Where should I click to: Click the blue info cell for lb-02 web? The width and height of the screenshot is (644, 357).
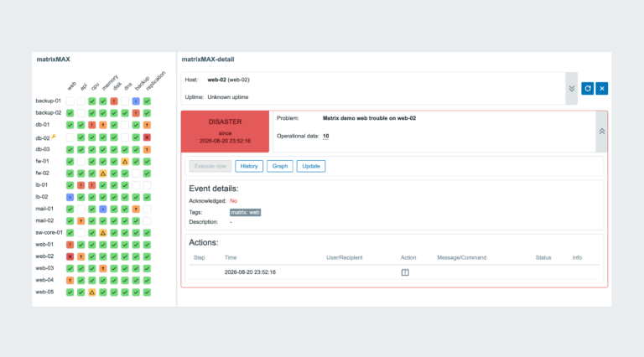point(70,197)
